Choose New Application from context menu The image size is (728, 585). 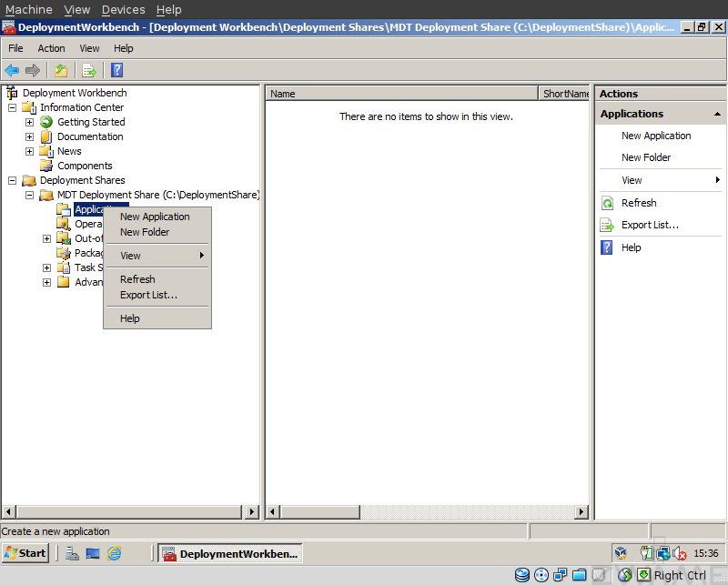pos(157,217)
